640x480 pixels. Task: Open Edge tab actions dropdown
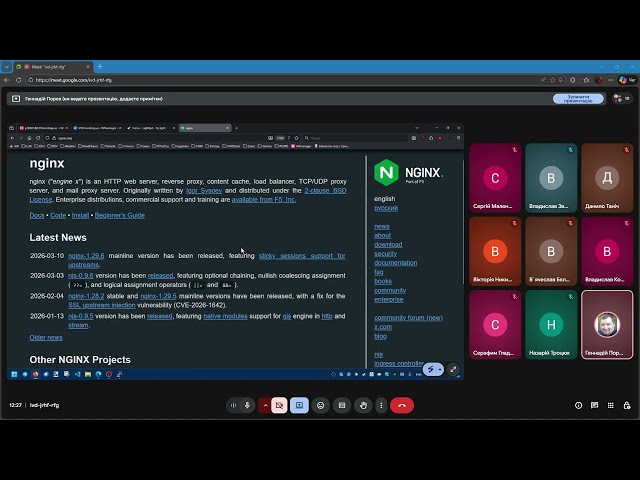pyautogui.click(x=7, y=67)
